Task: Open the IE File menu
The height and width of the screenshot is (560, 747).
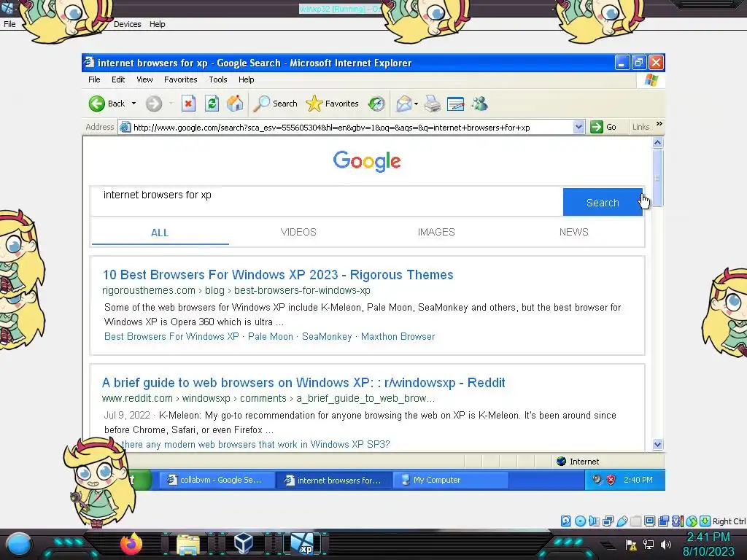Action: tap(94, 79)
